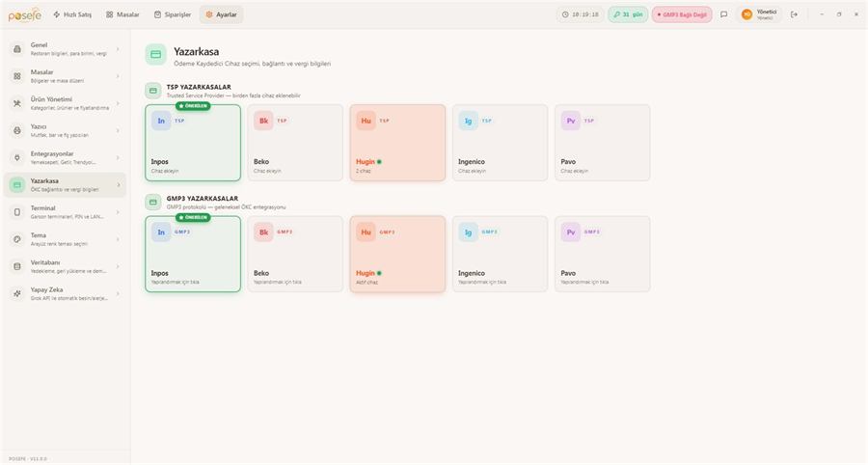Switch to the Masalar tab
This screenshot has height=465, width=868.
[122, 14]
